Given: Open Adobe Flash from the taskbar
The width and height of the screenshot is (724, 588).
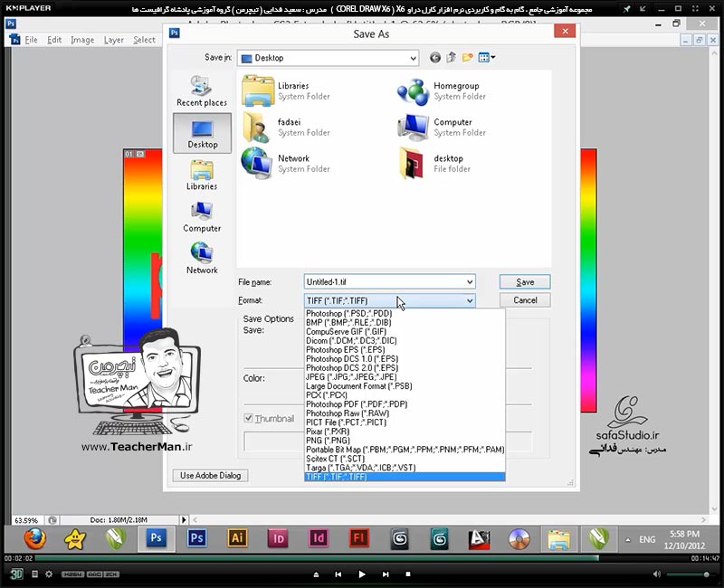Looking at the screenshot, I should point(358,538).
